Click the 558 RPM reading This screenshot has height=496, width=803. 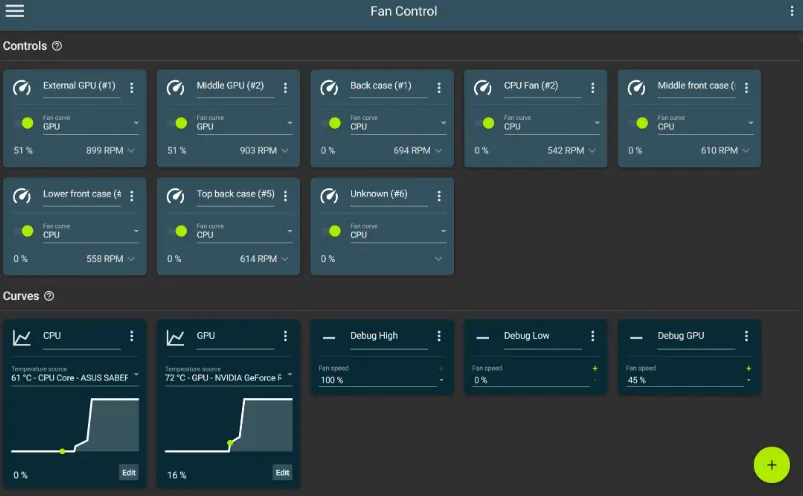104,258
